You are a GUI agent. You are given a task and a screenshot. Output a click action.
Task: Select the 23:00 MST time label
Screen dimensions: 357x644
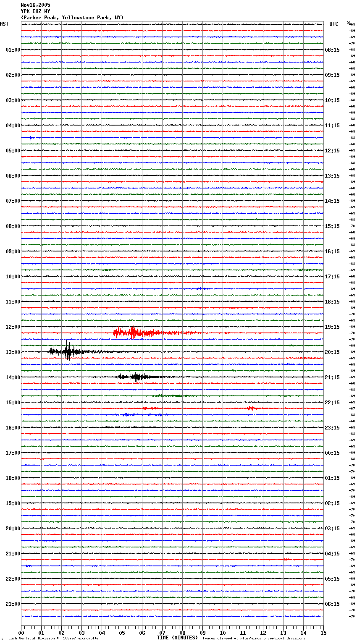13,604
